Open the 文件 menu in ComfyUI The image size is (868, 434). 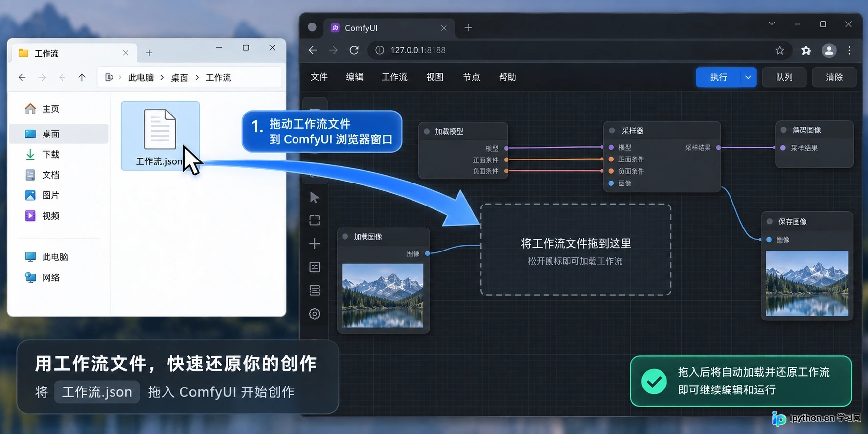319,77
